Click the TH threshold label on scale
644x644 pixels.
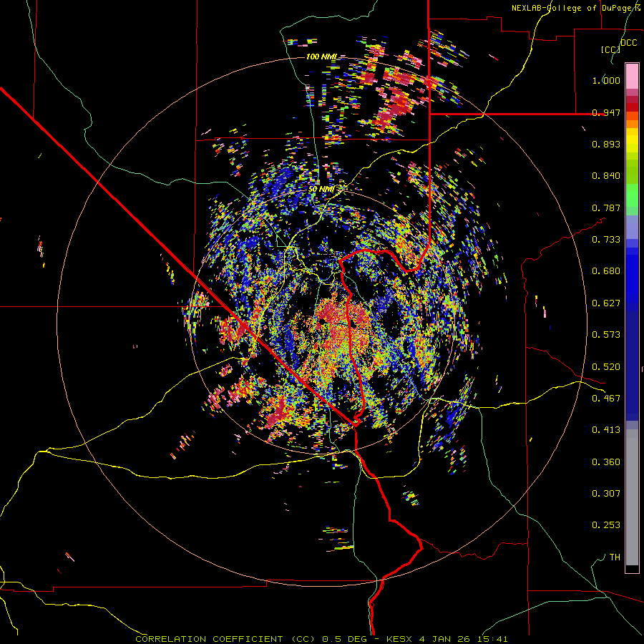click(615, 557)
